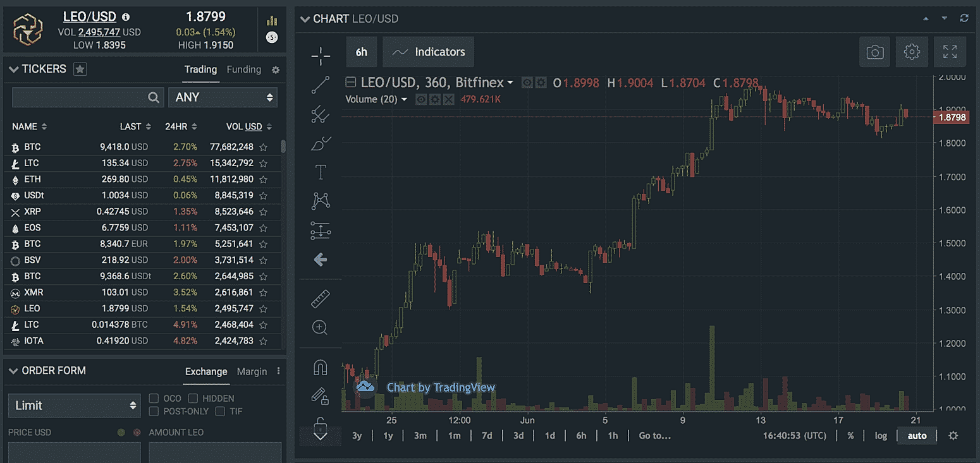The image size is (980, 463).
Task: Toggle percent scale
Action: [850, 436]
